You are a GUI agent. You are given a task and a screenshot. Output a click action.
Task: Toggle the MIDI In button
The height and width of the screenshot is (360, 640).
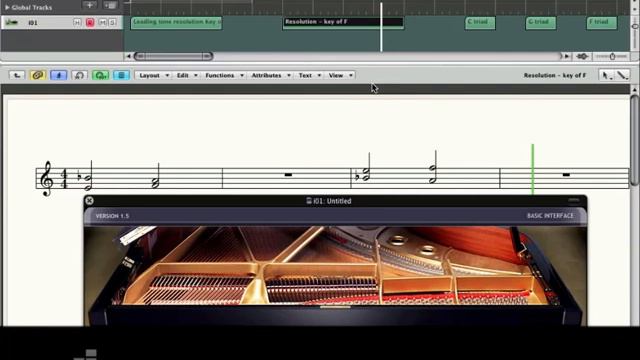pyautogui.click(x=79, y=75)
